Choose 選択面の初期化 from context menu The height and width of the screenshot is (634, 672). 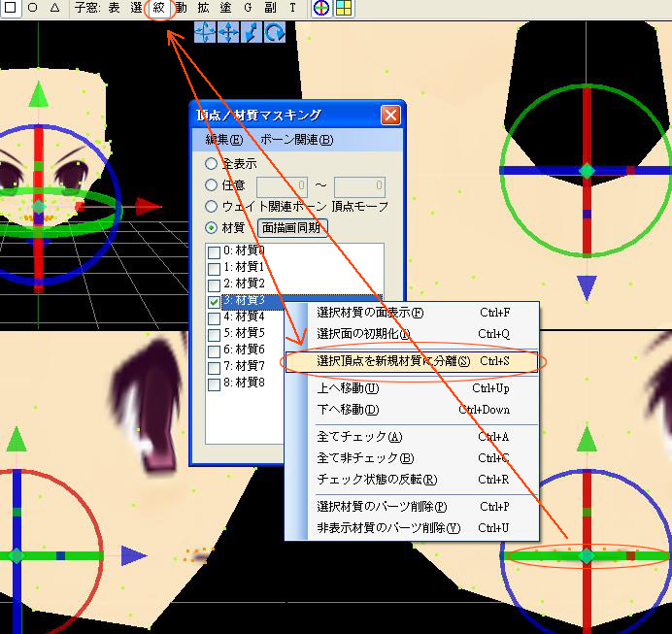(412, 334)
